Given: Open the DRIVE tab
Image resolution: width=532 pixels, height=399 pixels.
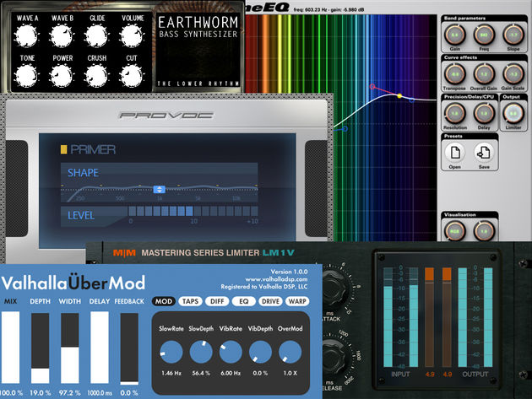Looking at the screenshot, I should coord(270,301).
